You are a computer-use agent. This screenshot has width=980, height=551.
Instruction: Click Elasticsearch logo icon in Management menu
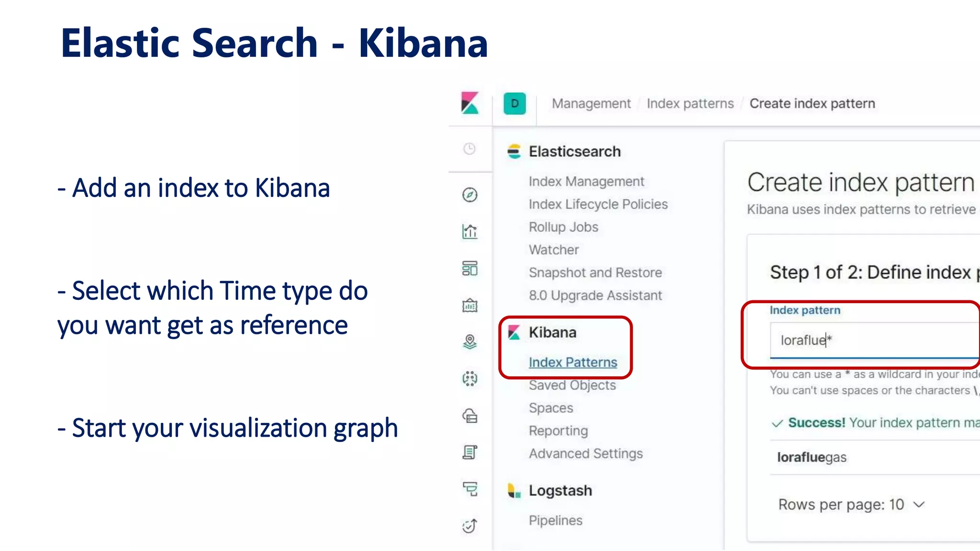pyautogui.click(x=514, y=152)
